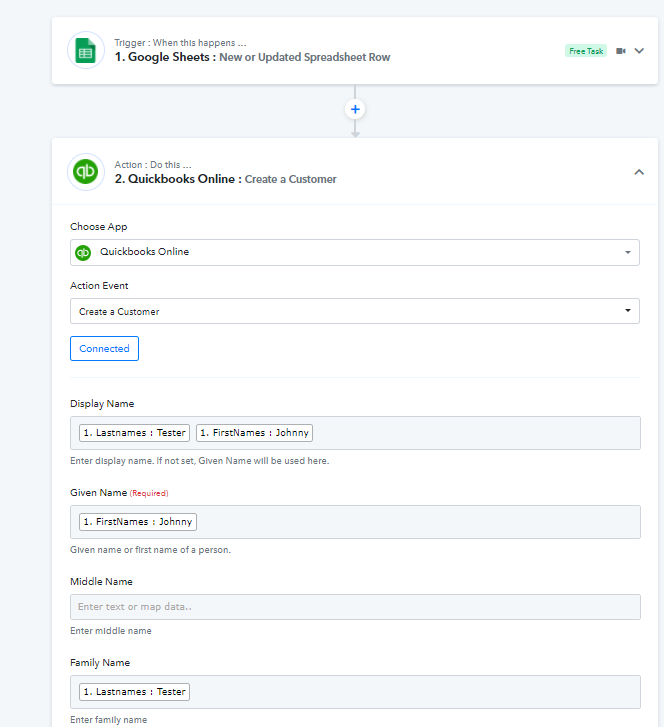Click the Google Sheets trigger title text
Viewport: 664px width, 727px height.
point(252,57)
